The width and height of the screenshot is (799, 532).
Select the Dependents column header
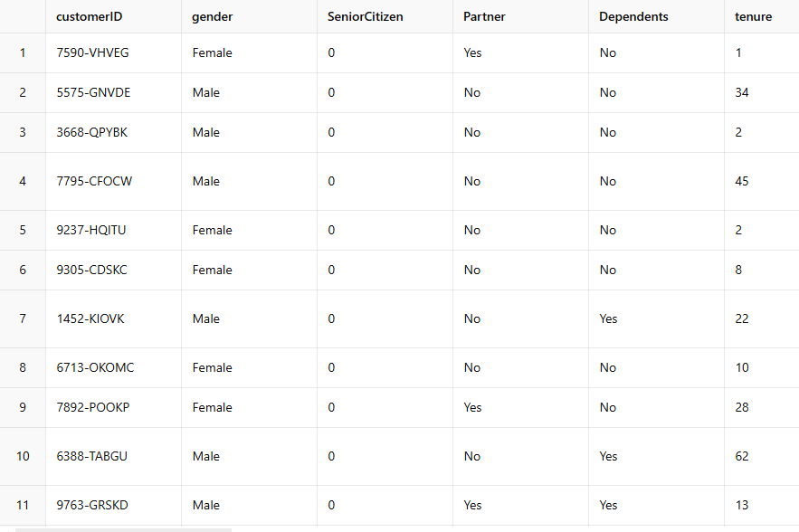656,16
